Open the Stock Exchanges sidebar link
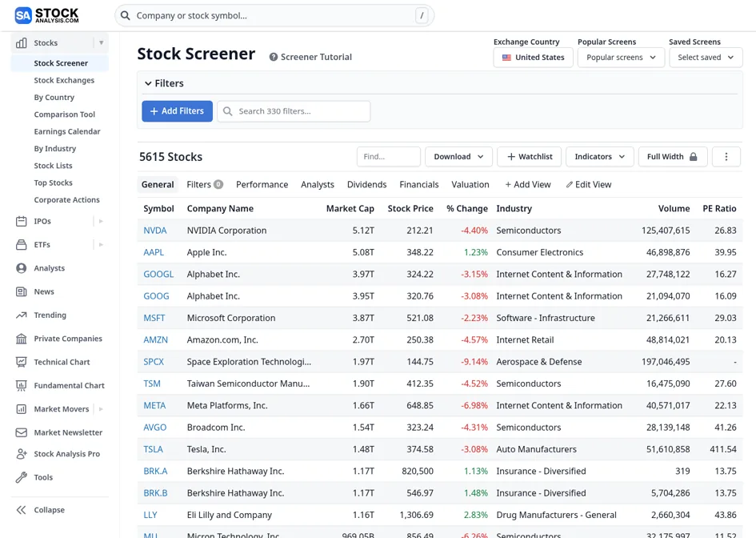 (x=64, y=80)
